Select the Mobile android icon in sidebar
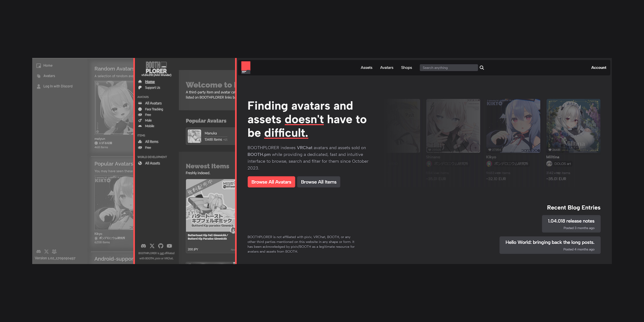 click(140, 126)
